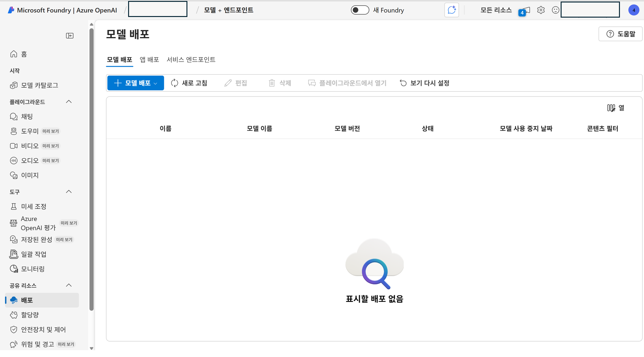Open the fine-tuning (미세 조정) flask icon

(x=14, y=206)
